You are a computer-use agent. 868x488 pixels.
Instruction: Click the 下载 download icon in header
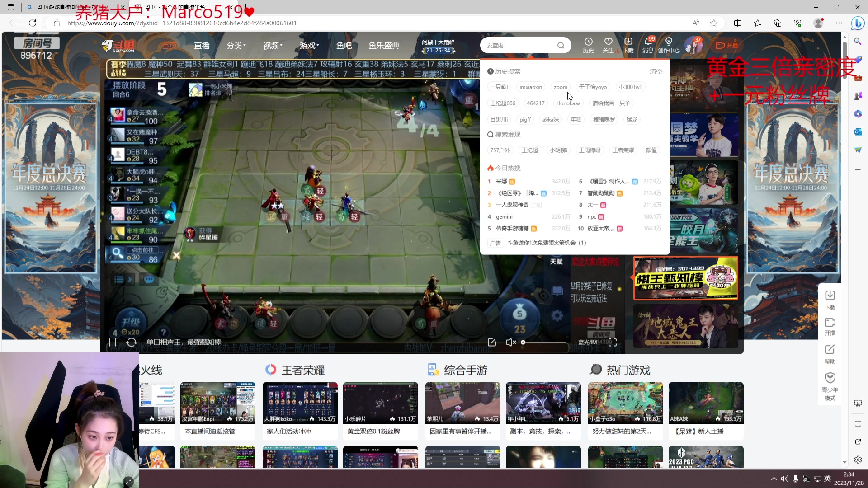[x=628, y=42]
